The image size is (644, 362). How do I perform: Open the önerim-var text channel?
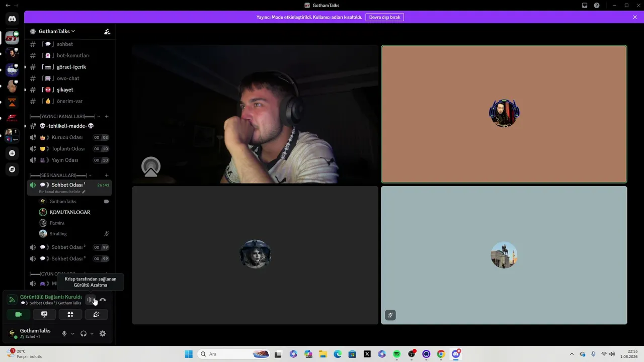pyautogui.click(x=69, y=101)
